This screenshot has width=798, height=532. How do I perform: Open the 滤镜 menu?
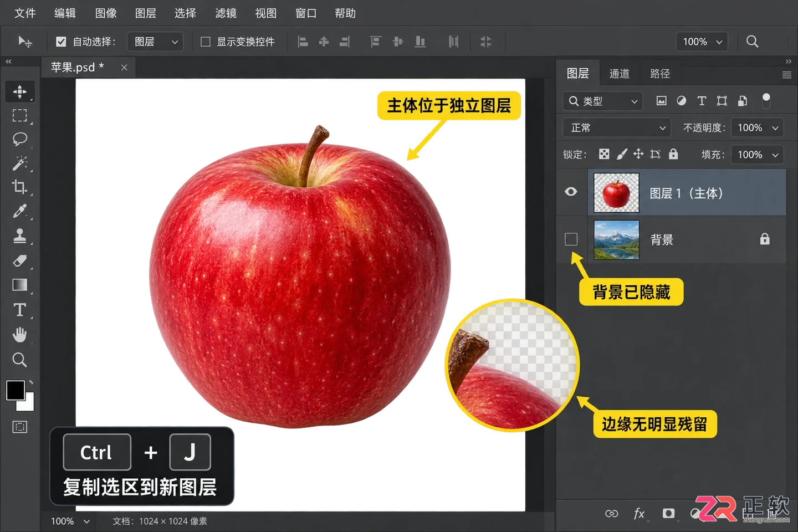coord(226,13)
